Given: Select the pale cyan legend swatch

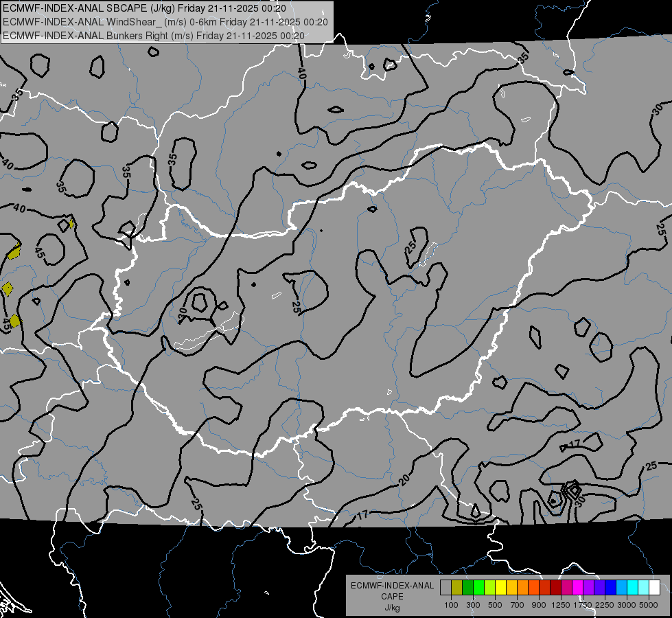Looking at the screenshot, I should point(644,588).
